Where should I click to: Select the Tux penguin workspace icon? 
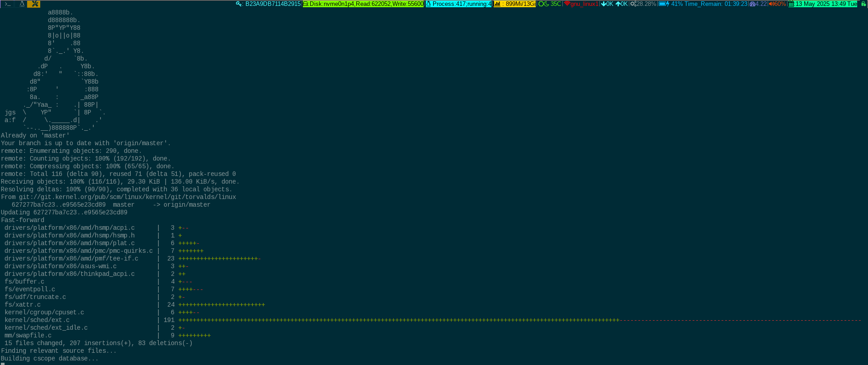click(x=21, y=4)
